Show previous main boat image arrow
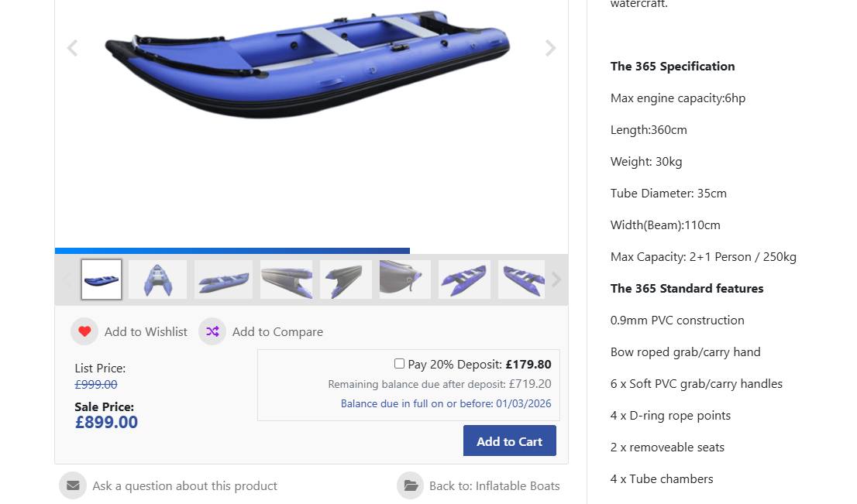 pyautogui.click(x=72, y=48)
